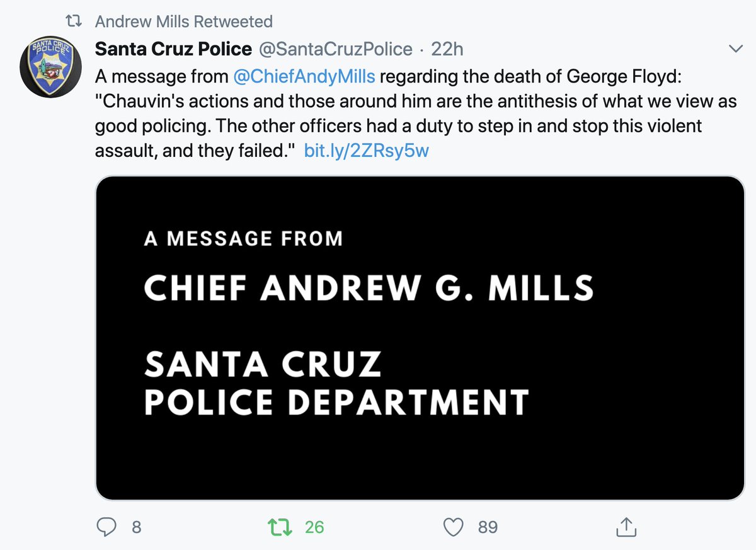This screenshot has width=756, height=550.
Task: Click the reply speech bubble icon
Action: tap(108, 527)
